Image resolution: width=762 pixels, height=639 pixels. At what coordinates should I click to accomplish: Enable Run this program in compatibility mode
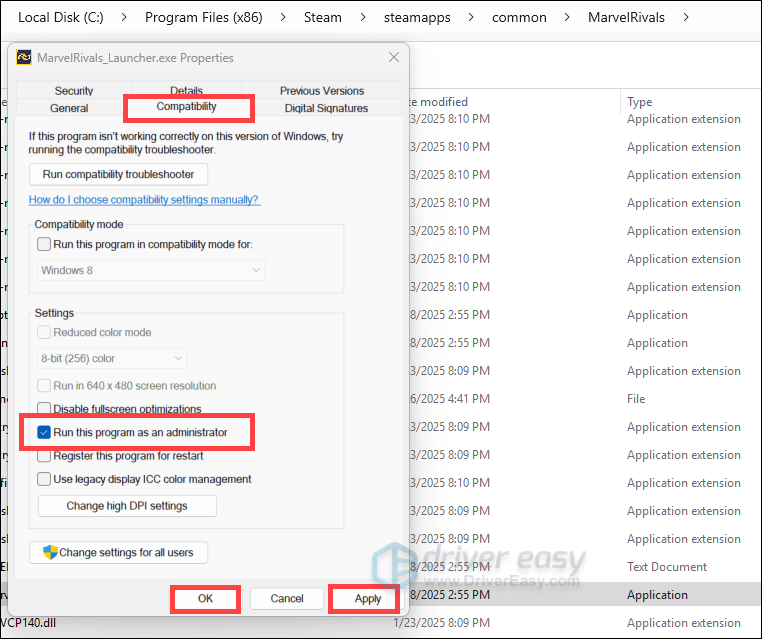coord(44,244)
